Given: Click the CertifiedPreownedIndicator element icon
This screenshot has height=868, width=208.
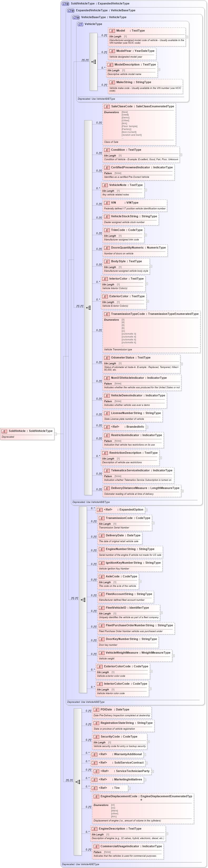Looking at the screenshot, I should click(107, 168).
